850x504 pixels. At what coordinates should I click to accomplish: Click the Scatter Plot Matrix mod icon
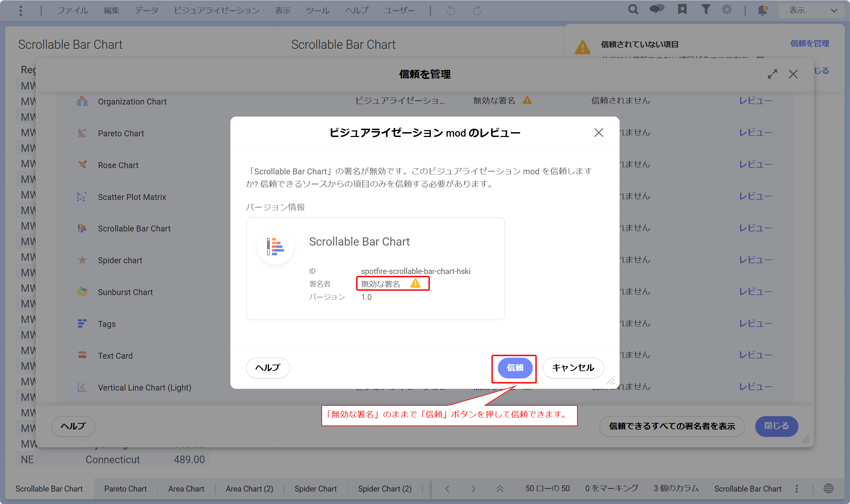(x=82, y=196)
